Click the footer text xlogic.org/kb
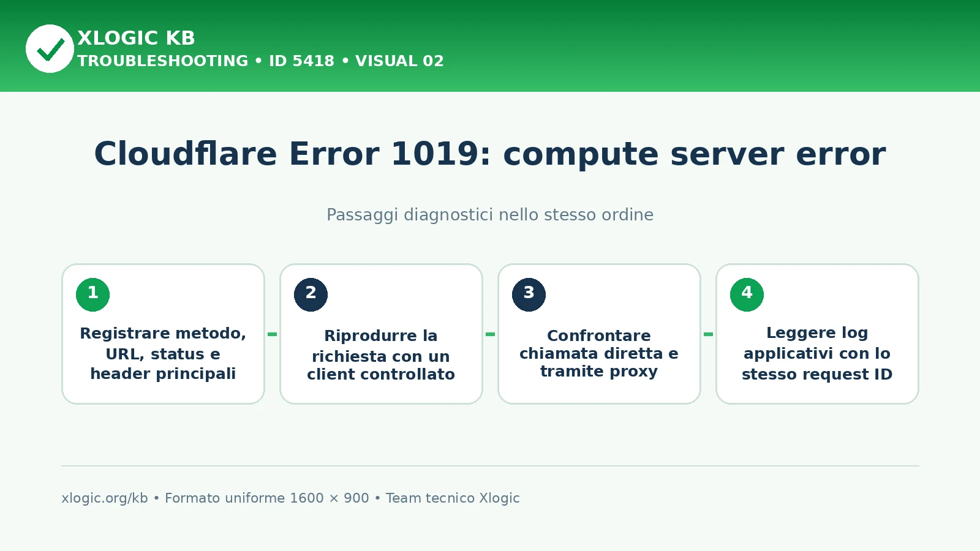This screenshot has height=551, width=980. pos(105,498)
